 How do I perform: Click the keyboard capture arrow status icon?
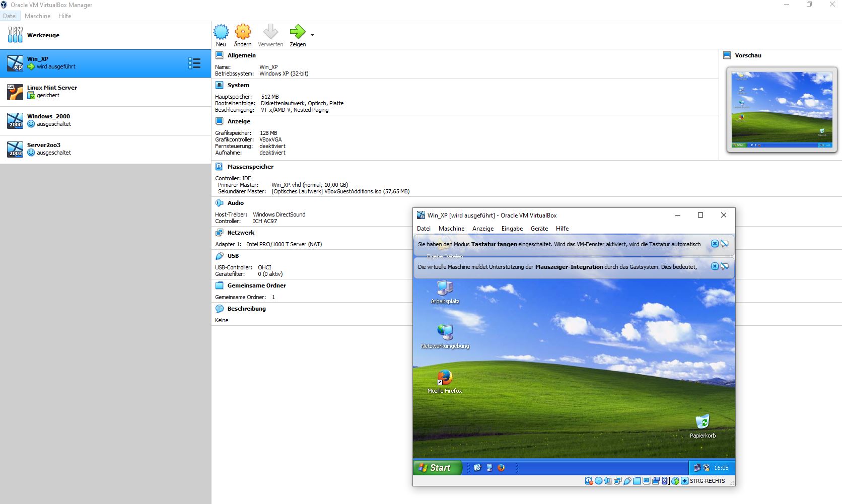pos(685,481)
